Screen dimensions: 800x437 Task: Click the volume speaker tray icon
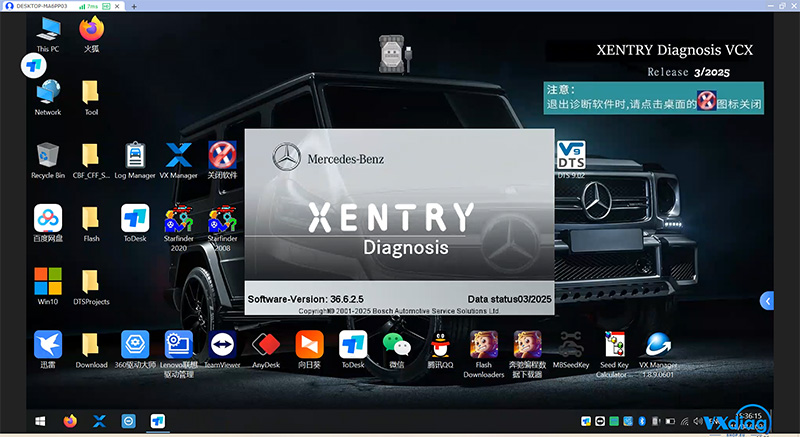click(697, 421)
